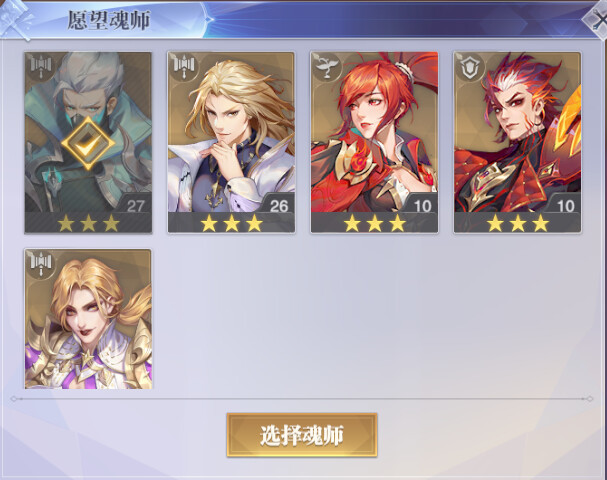The height and width of the screenshot is (480, 607).
Task: Click the support class icon on red-haired woman card
Action: [328, 67]
